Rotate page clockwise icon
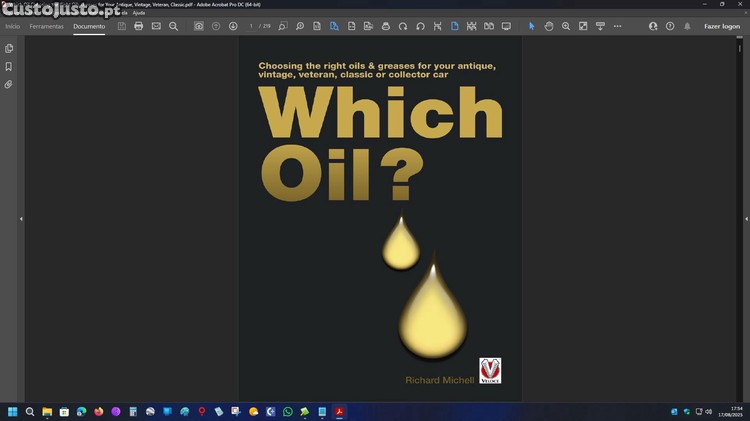 pos(403,26)
